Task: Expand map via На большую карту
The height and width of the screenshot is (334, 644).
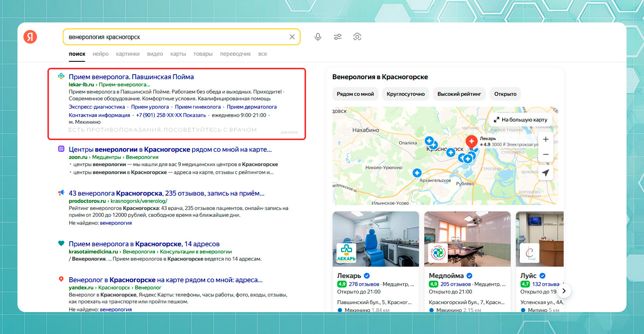Action: click(x=520, y=120)
